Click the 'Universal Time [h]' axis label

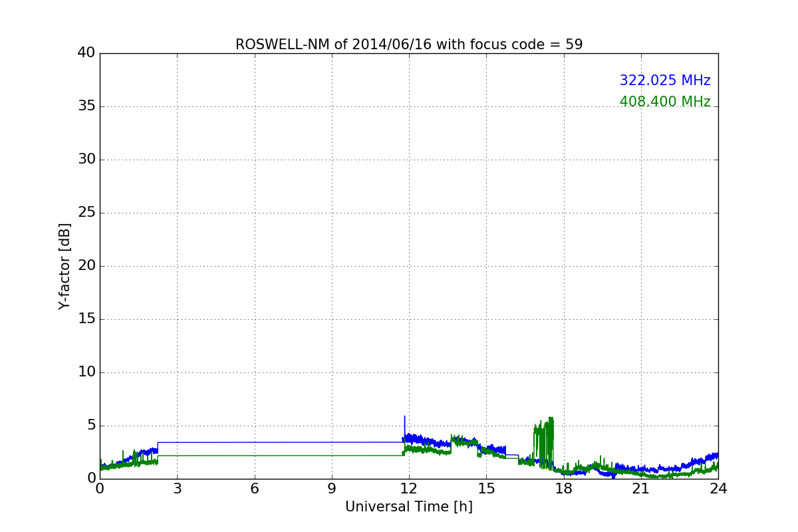(x=409, y=507)
